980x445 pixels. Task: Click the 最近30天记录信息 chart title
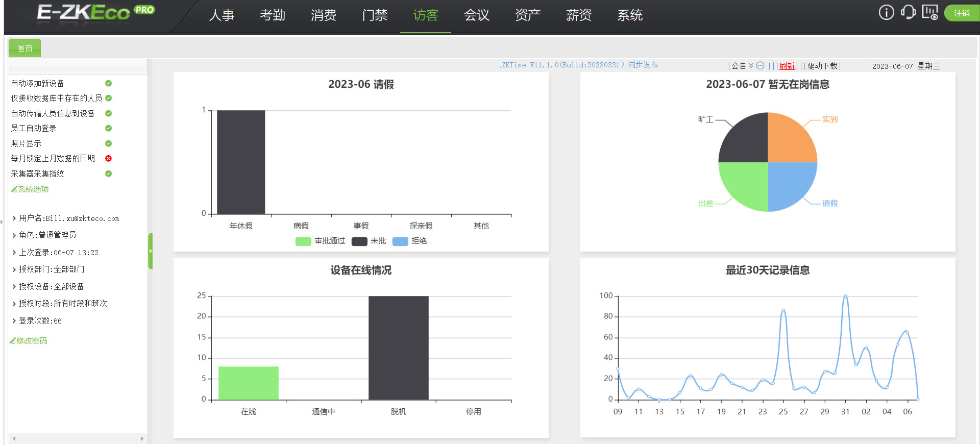[x=768, y=270]
